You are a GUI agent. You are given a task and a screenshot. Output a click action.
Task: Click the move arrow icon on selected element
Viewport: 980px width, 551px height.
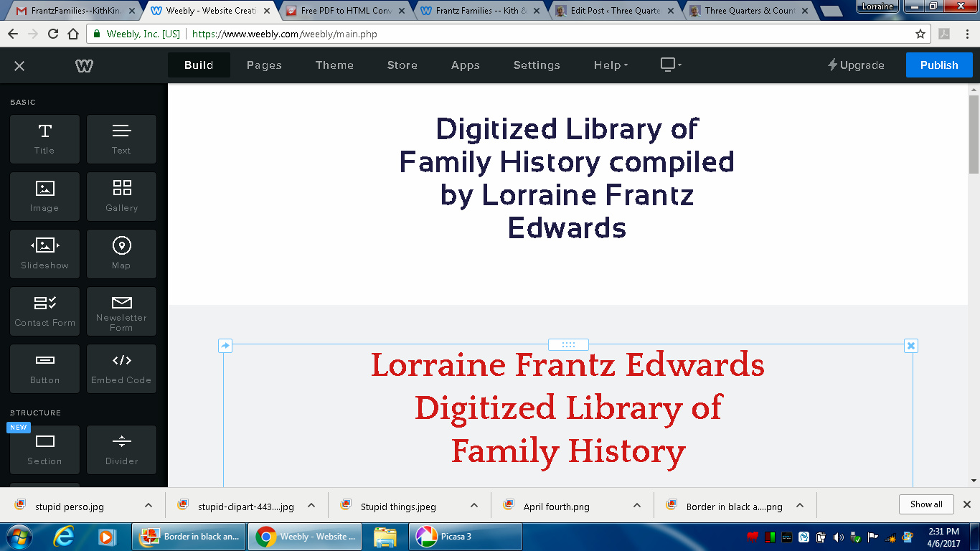pos(225,346)
